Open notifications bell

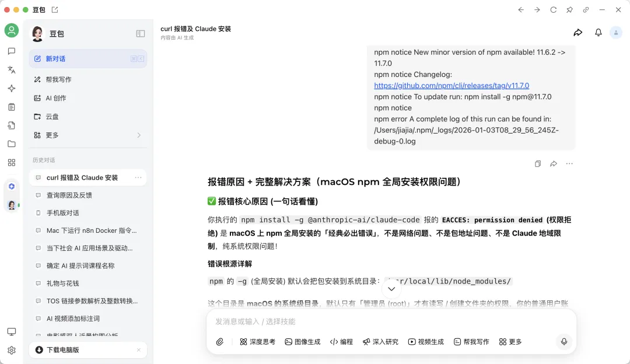pos(598,33)
